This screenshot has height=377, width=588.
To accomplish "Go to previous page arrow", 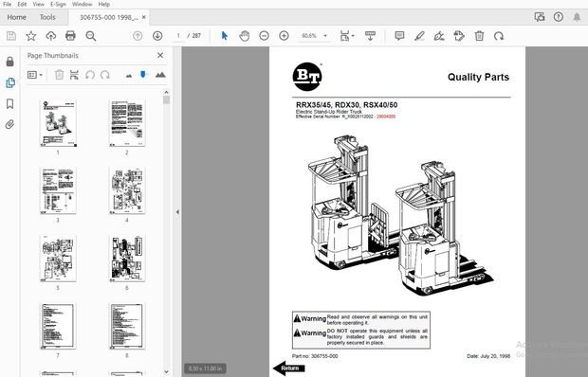I will click(138, 36).
